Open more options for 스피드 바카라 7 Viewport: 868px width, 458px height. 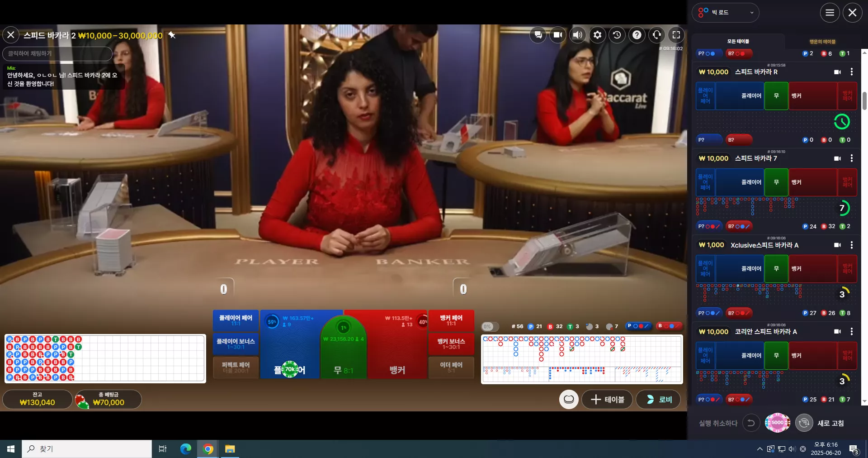(852, 158)
